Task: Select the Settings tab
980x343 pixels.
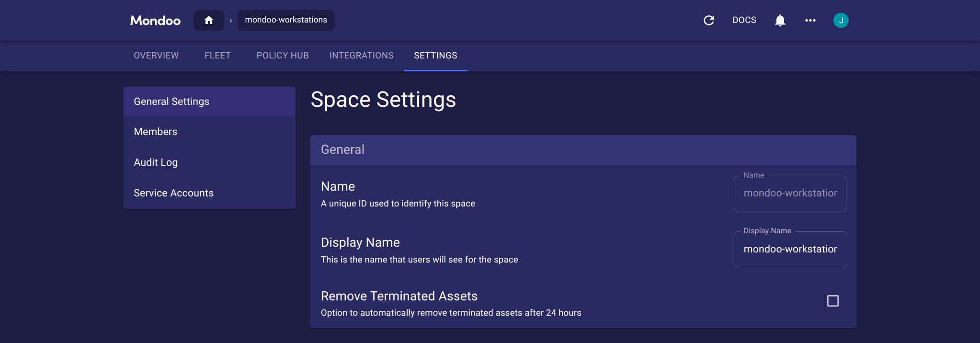Action: pos(435,56)
